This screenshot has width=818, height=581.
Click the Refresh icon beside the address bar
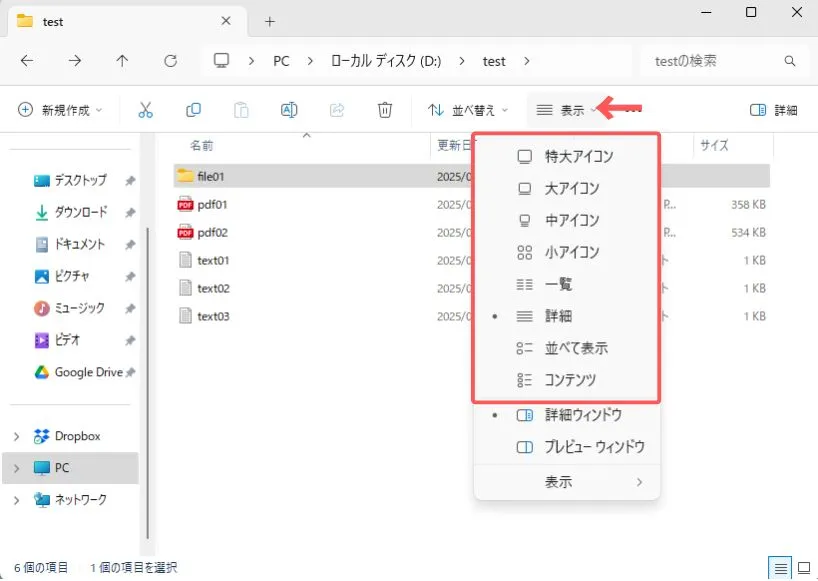tap(170, 61)
